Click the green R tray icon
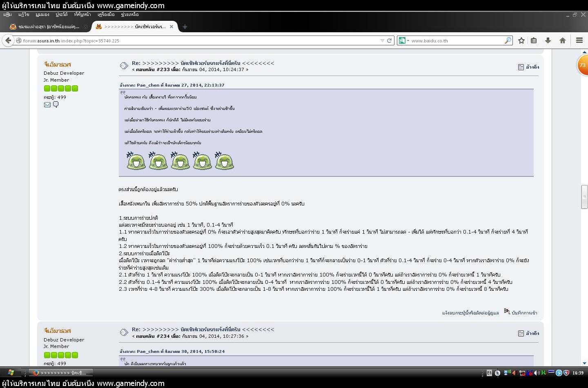Viewport: 588px width, 388px height. [543, 372]
